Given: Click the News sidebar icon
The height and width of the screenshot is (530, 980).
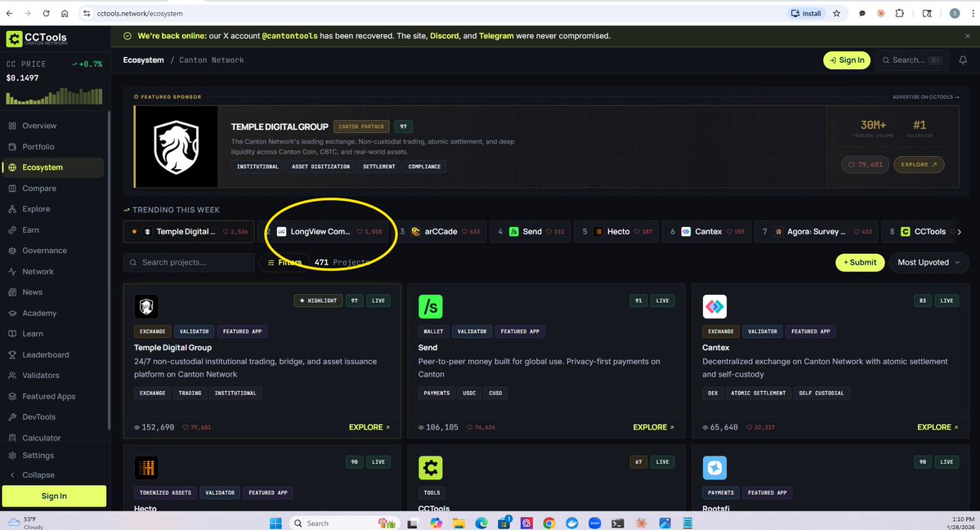Looking at the screenshot, I should 12,292.
